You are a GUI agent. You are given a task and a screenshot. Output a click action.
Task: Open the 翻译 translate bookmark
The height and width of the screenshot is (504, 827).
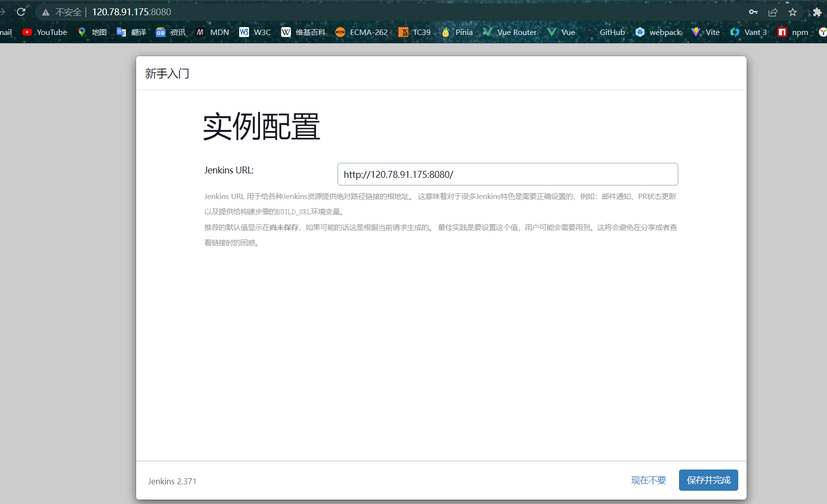click(132, 32)
